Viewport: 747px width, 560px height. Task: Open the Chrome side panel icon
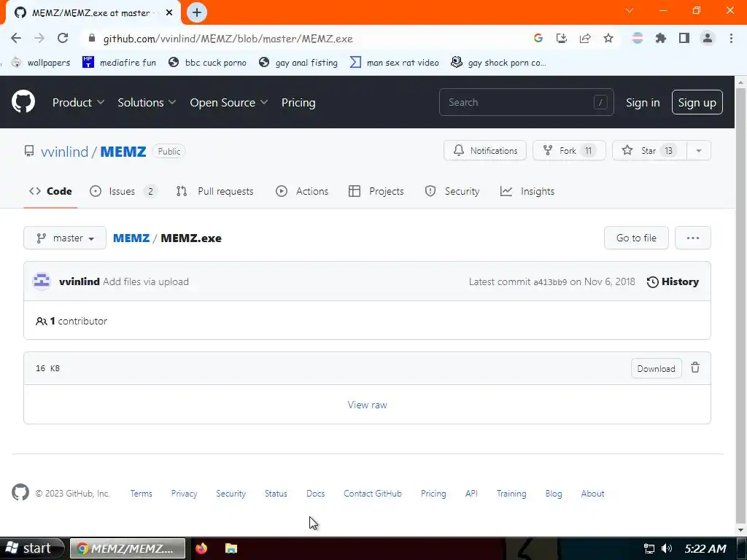pyautogui.click(x=684, y=39)
